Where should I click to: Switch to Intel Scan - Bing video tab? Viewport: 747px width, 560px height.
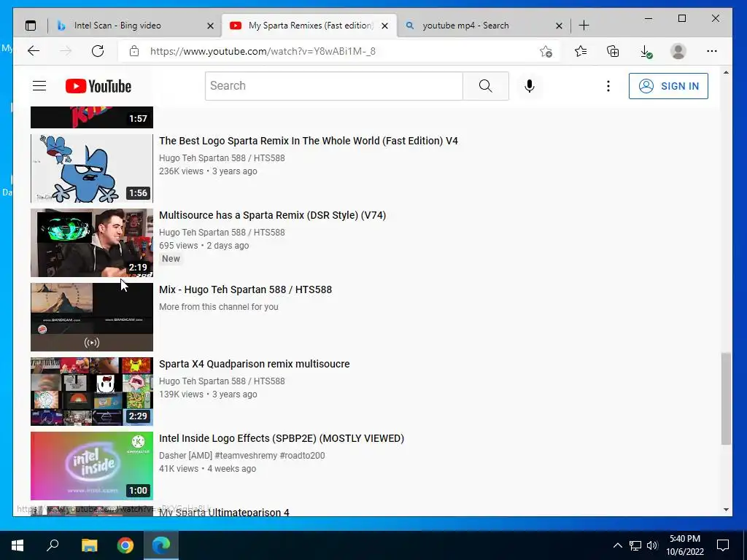point(135,26)
